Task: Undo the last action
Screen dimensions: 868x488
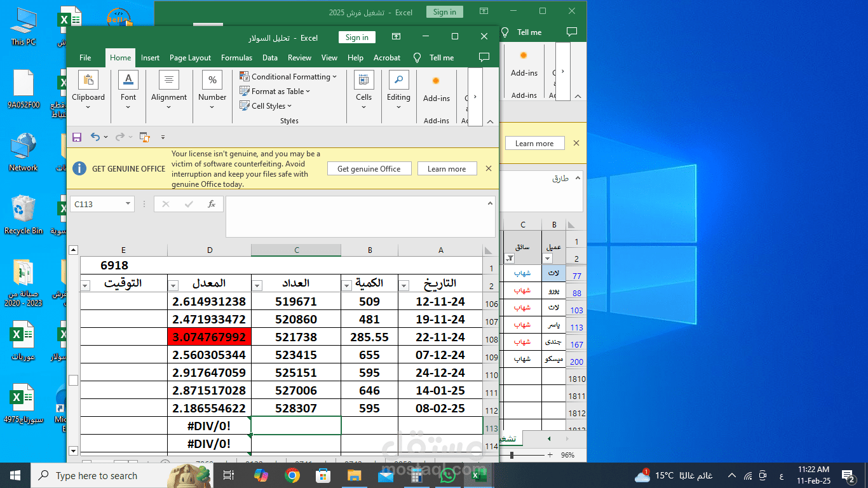Action: coord(95,137)
